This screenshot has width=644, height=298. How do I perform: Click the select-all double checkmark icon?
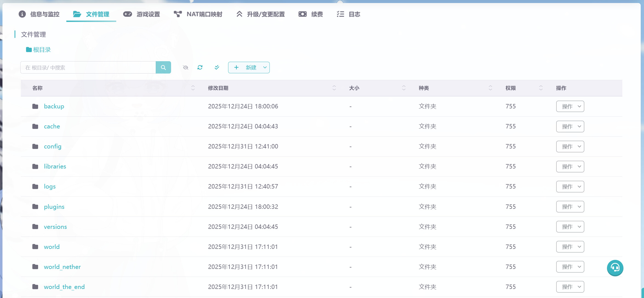[217, 68]
